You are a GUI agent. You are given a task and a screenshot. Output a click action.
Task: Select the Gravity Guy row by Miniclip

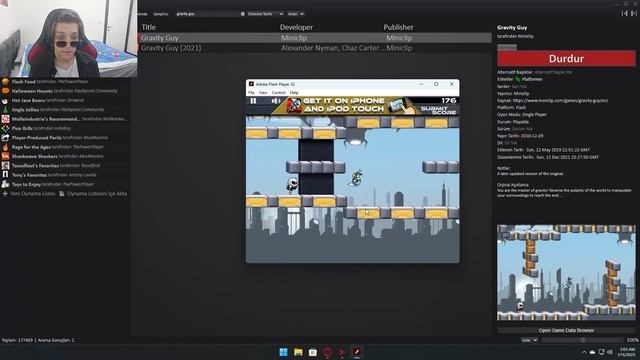(315, 38)
